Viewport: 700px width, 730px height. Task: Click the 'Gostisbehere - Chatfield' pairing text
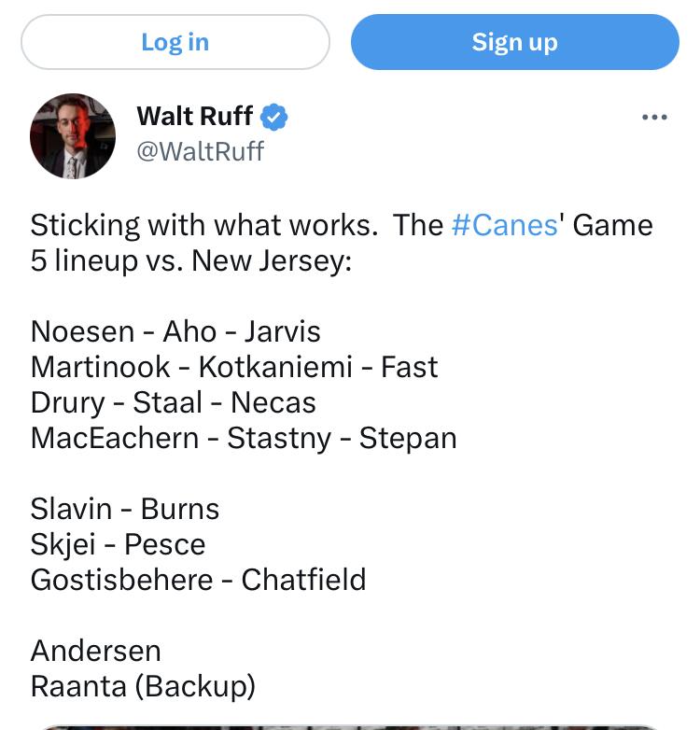[x=198, y=580]
